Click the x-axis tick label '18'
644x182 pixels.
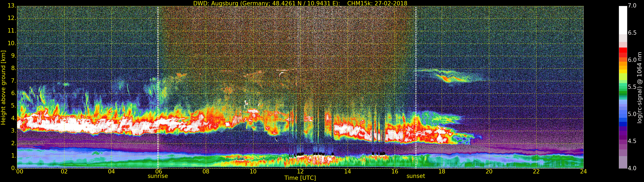click(442, 172)
